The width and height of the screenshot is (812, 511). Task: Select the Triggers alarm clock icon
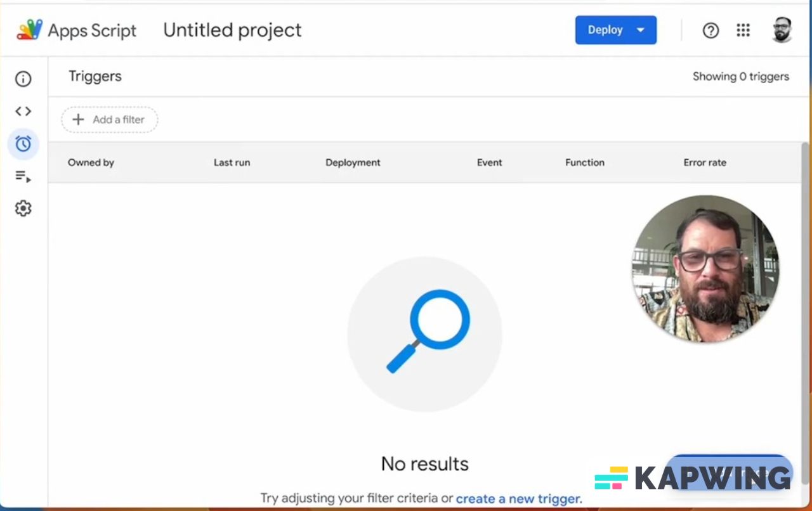[23, 144]
